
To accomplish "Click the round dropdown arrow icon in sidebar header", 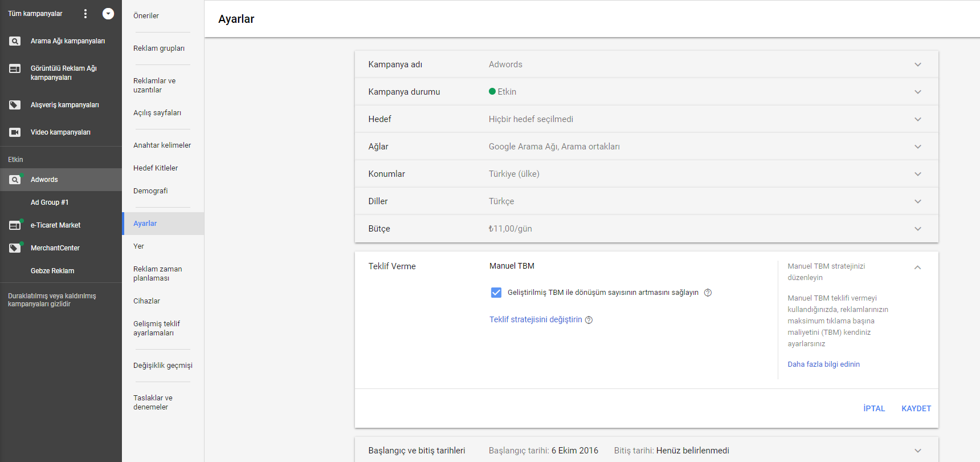I will coord(108,14).
